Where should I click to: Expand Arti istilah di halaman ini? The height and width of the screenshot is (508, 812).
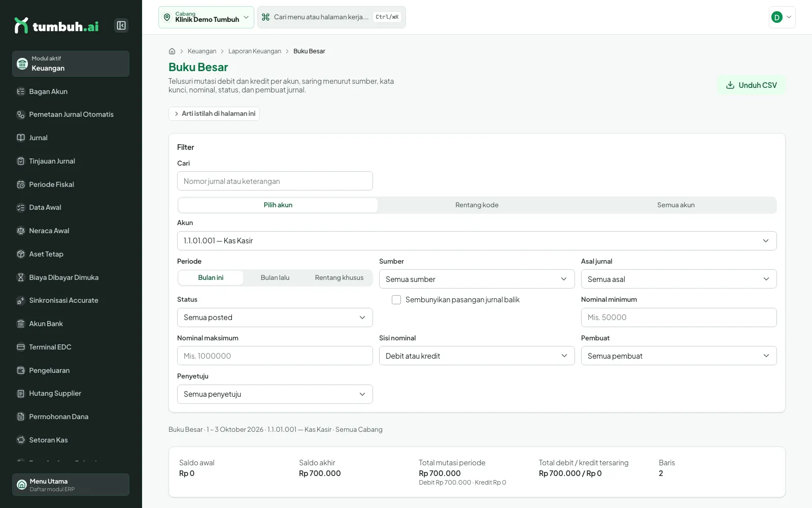pyautogui.click(x=214, y=114)
